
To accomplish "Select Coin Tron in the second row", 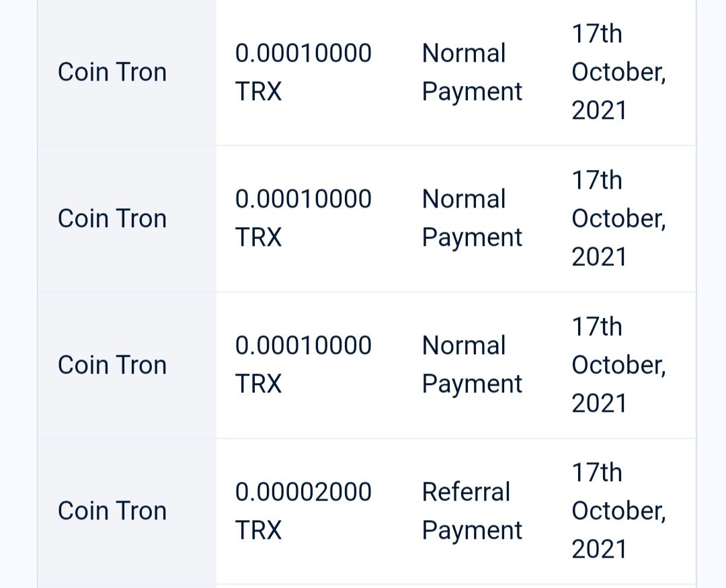I will click(112, 218).
